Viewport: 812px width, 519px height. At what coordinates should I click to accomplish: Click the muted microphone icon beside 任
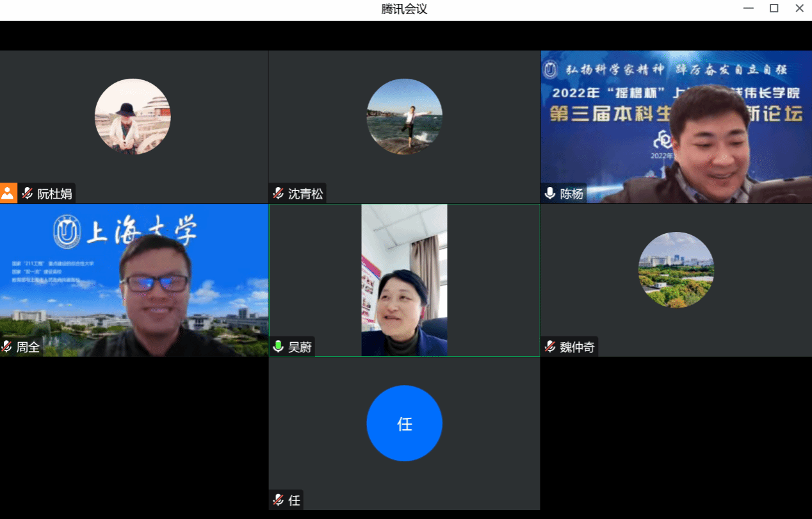(278, 500)
